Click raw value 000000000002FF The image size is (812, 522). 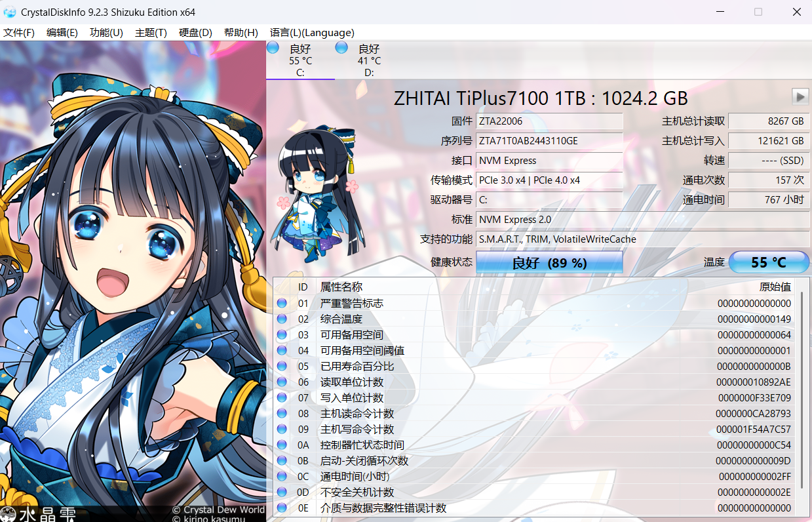point(755,477)
